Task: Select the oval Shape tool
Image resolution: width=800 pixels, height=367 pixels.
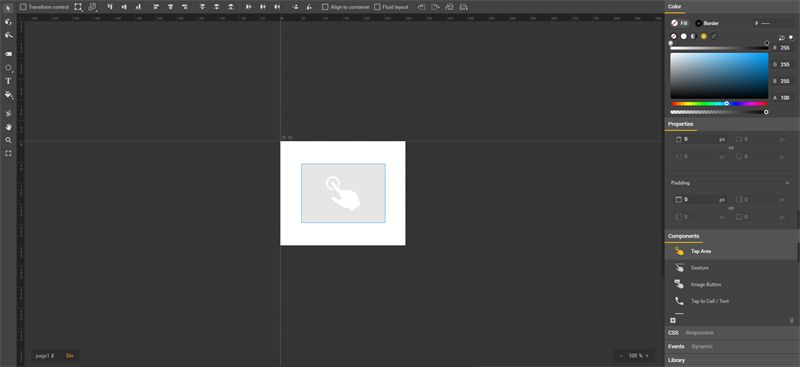Action: click(x=8, y=67)
